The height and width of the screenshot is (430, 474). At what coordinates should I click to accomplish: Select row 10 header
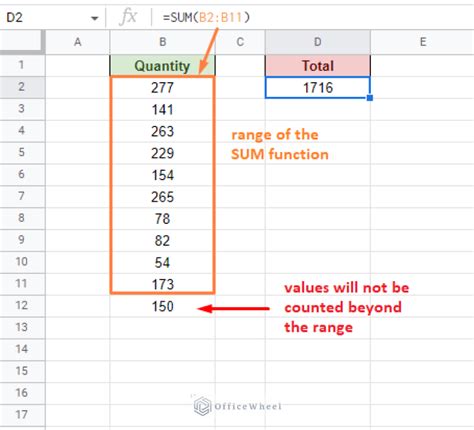click(22, 262)
